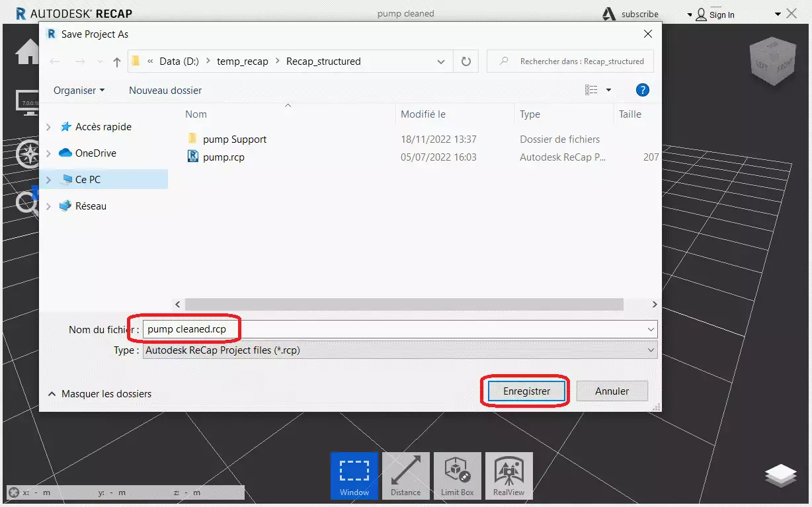Create a Nouveau dossier

coord(165,90)
